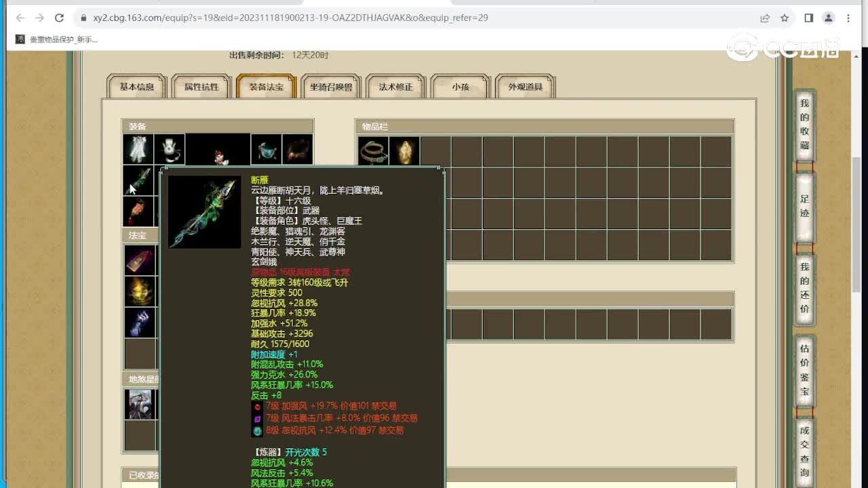View site security lock info
The width and height of the screenshot is (868, 488).
83,18
